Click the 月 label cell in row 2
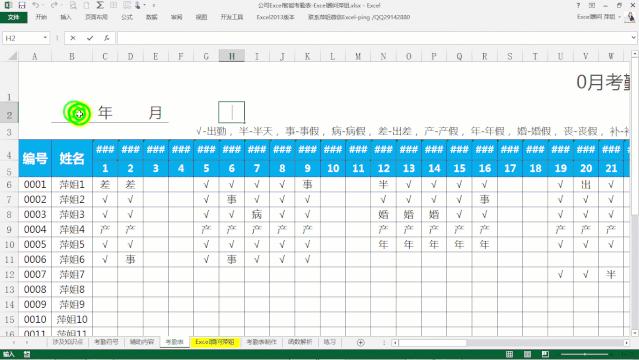 (x=155, y=113)
